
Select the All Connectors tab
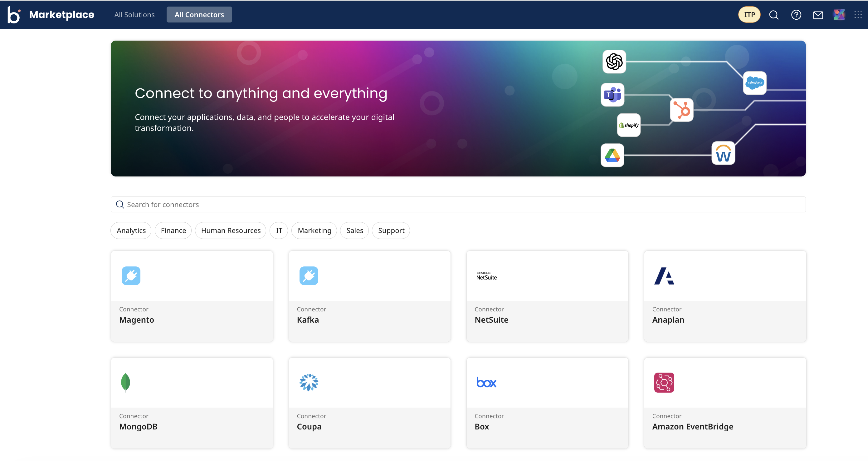tap(199, 15)
